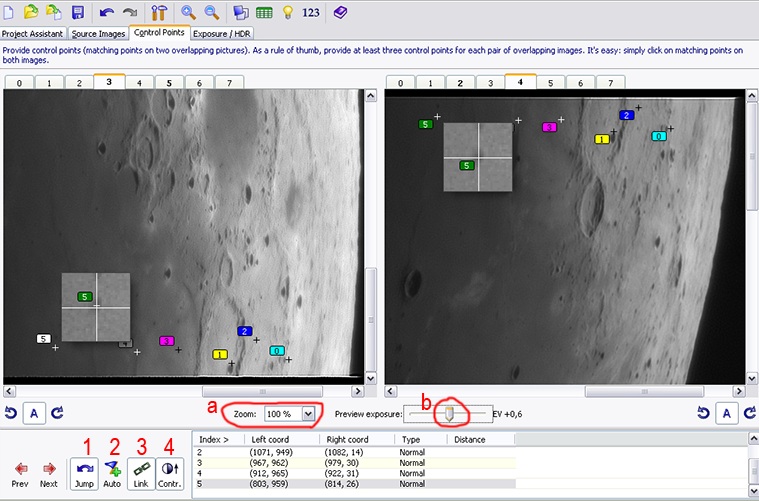759x501 pixels.
Task: Toggle the Contr. contrast button
Action: click(170, 472)
